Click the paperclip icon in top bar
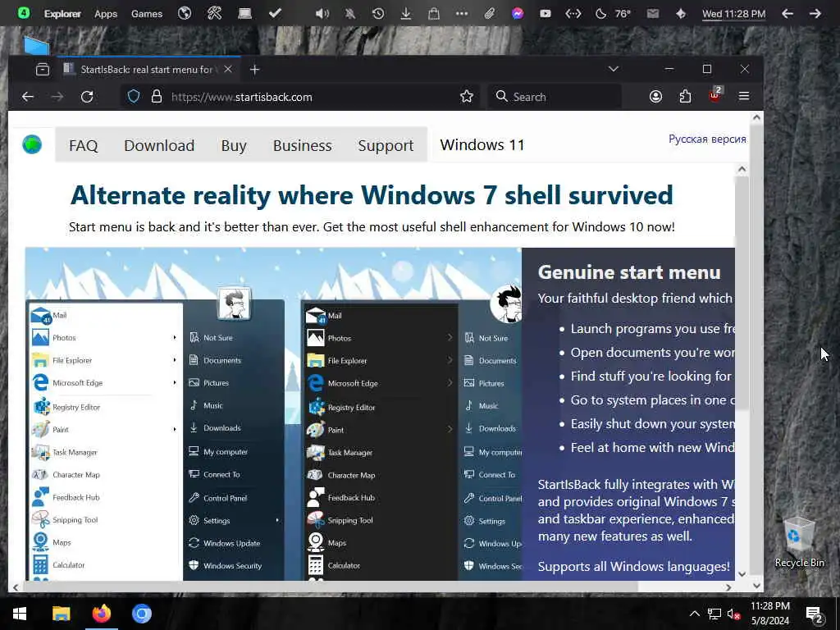The height and width of the screenshot is (630, 840). pyautogui.click(x=490, y=13)
